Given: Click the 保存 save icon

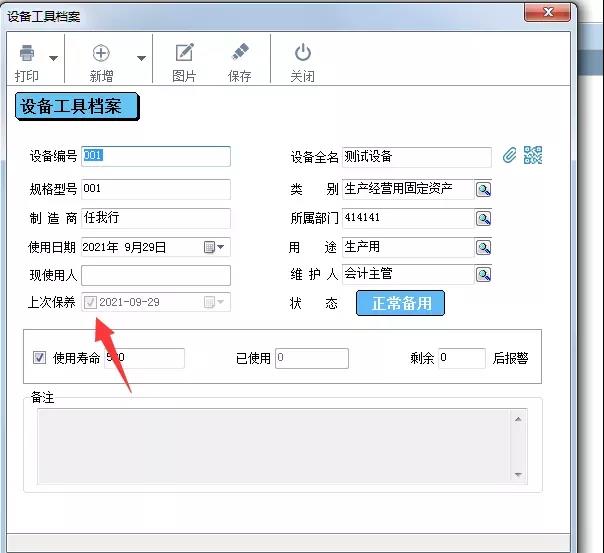Looking at the screenshot, I should (240, 52).
